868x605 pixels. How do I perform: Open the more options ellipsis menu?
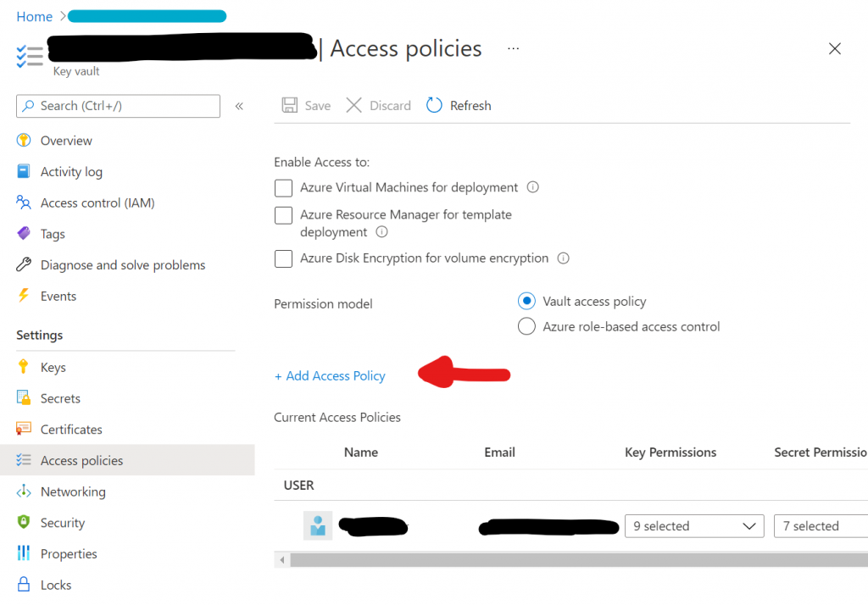pyautogui.click(x=513, y=48)
